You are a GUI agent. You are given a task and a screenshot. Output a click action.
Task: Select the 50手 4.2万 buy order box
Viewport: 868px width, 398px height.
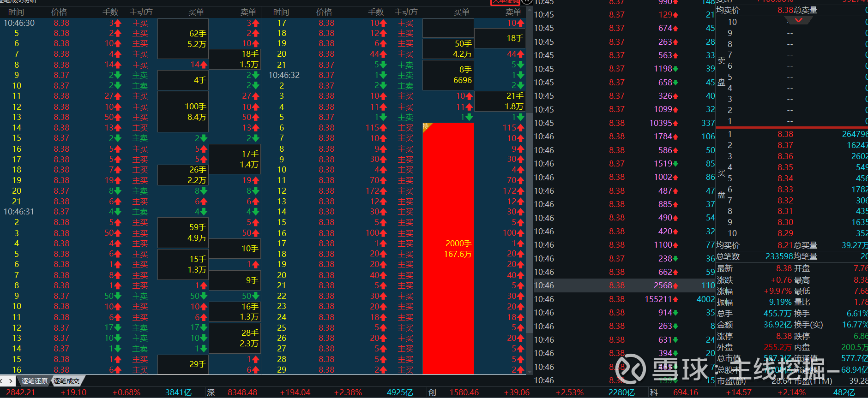448,48
